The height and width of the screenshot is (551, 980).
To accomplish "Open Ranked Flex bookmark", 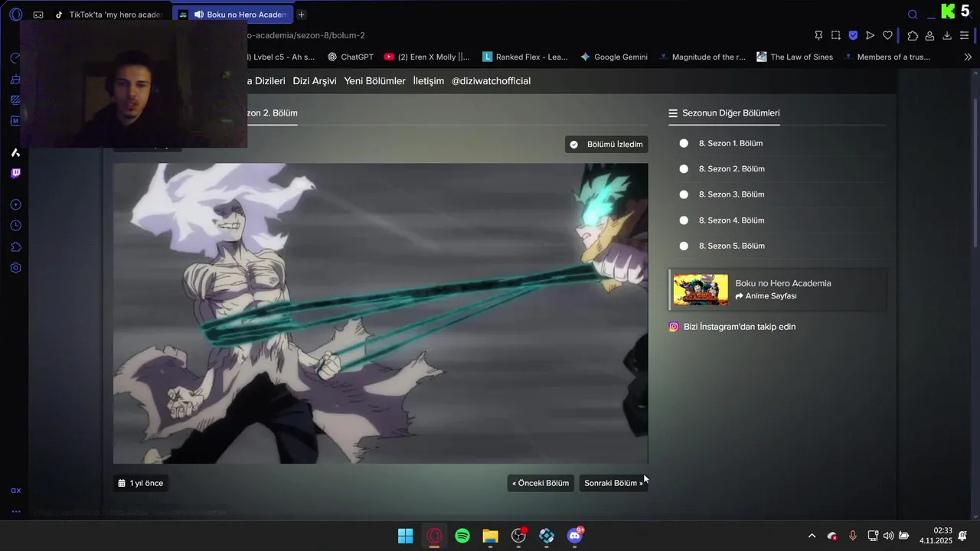I will tap(525, 57).
